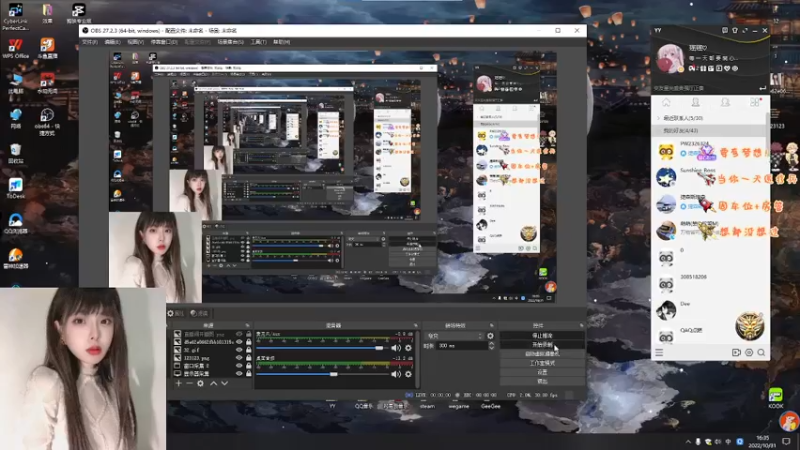Open obs64 shortcut desktop icon

pos(46,121)
